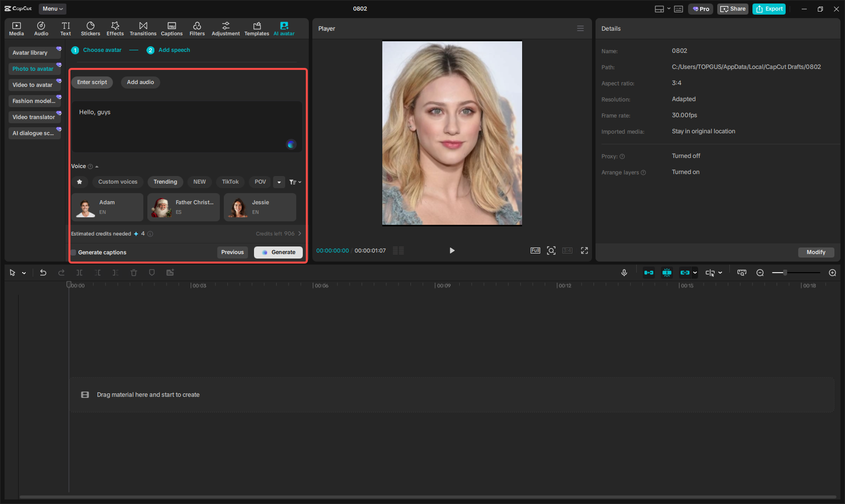Click the Generate button

(278, 252)
